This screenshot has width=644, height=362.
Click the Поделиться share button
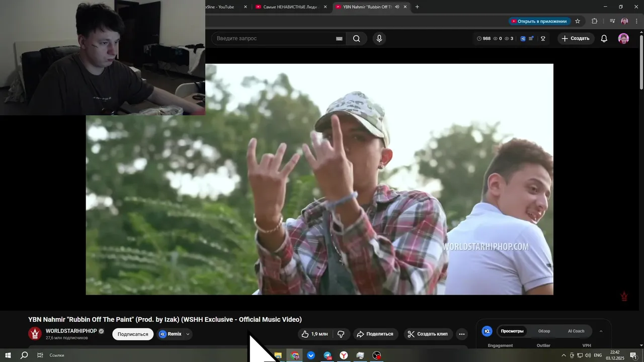coord(375,334)
